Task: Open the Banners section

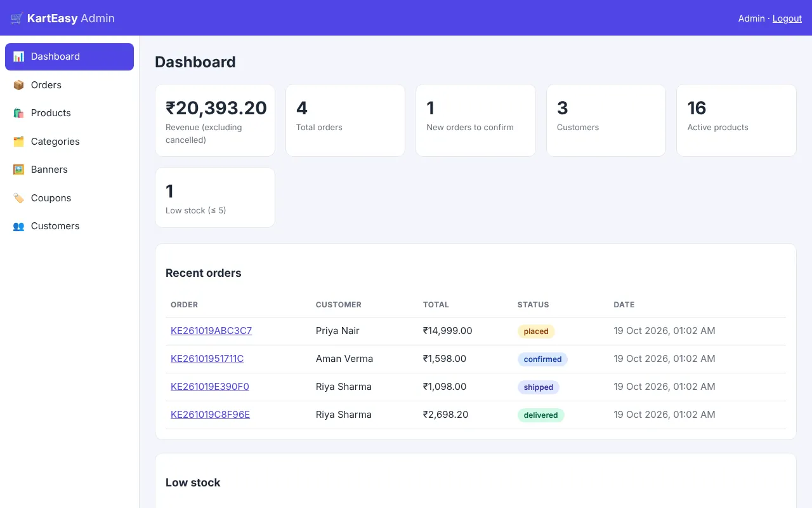Action: pyautogui.click(x=69, y=170)
